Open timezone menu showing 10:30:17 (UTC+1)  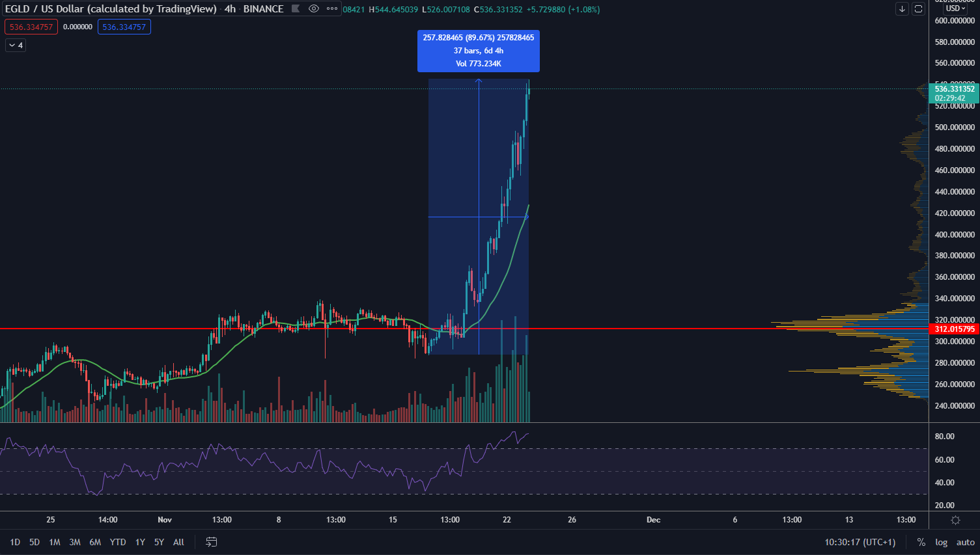[x=860, y=542]
